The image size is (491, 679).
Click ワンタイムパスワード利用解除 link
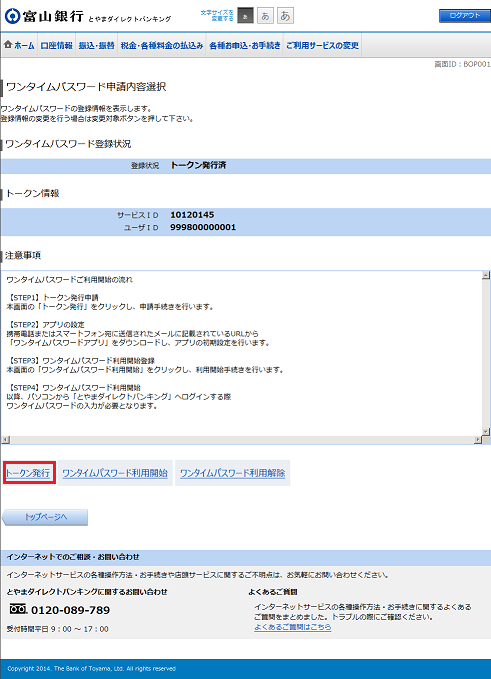(x=233, y=473)
